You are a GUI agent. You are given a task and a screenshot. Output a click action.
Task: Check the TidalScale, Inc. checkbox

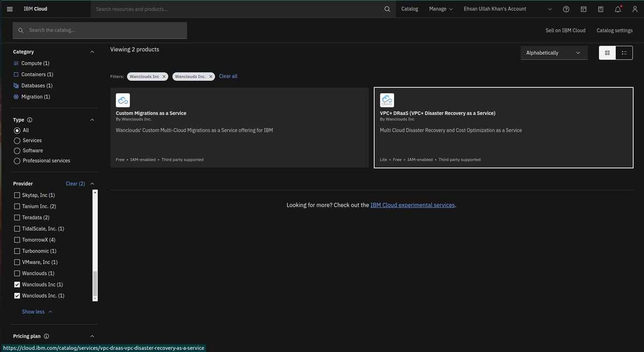coord(17,229)
